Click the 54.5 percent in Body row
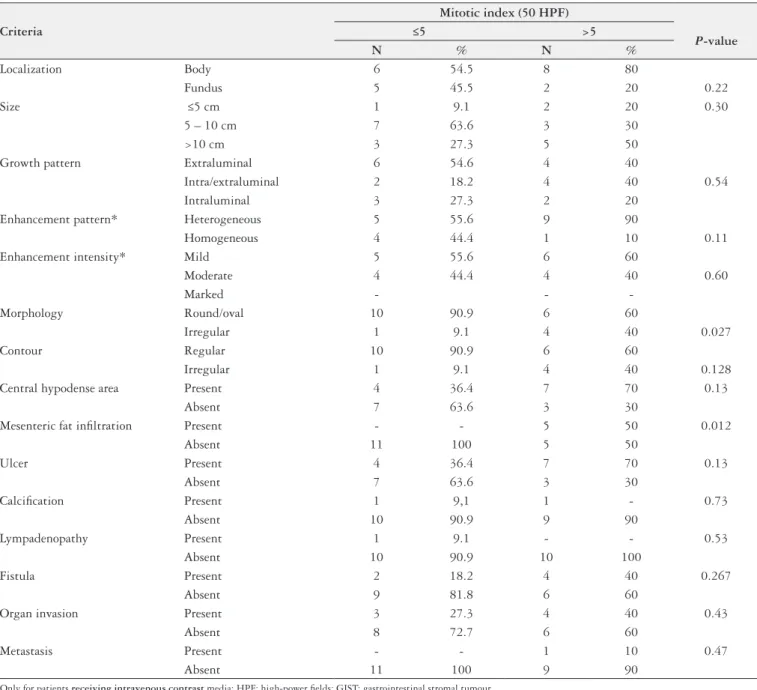Image resolution: width=757 pixels, height=690 pixels. click(x=461, y=69)
